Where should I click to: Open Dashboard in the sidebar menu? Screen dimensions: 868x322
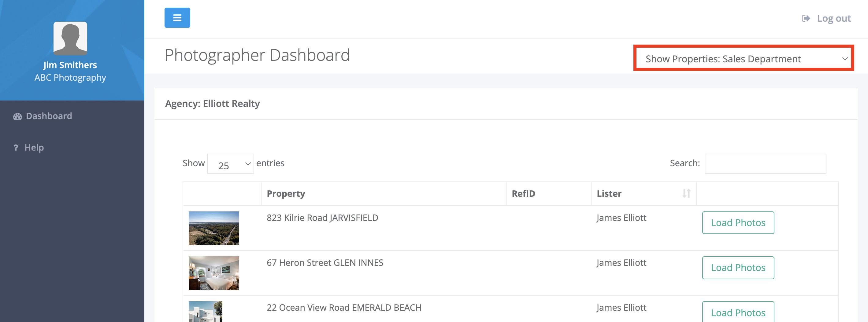click(x=49, y=116)
